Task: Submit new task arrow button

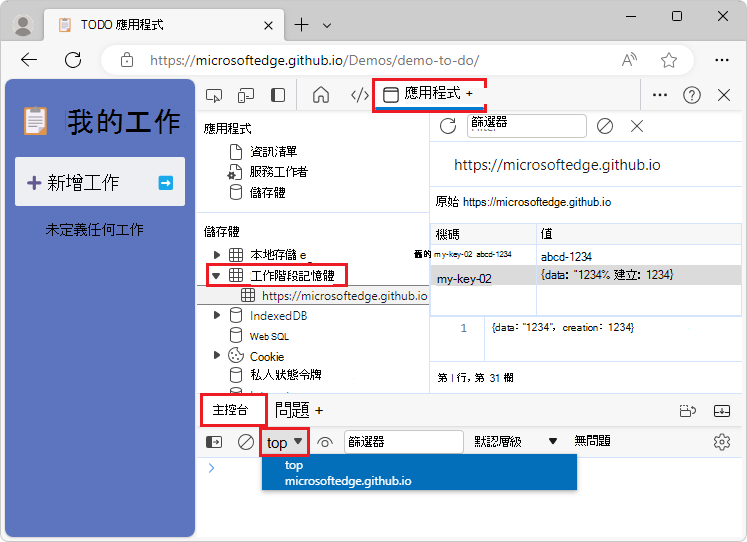Action: (x=166, y=183)
